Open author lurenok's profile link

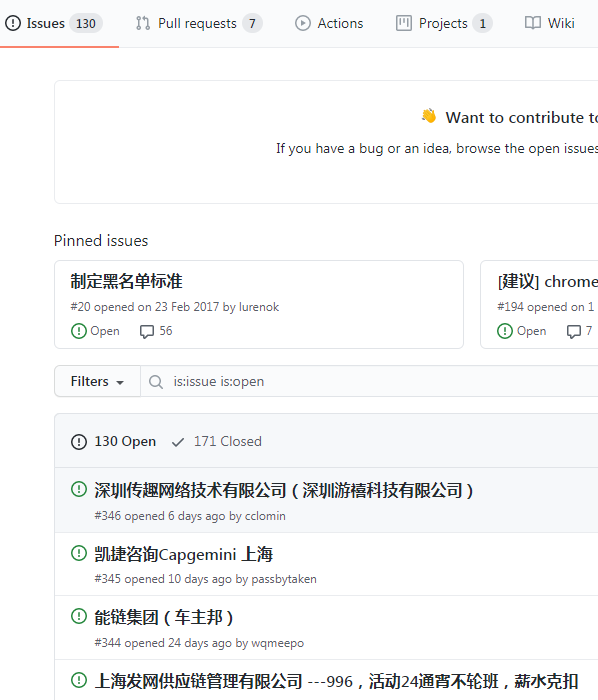click(x=259, y=307)
